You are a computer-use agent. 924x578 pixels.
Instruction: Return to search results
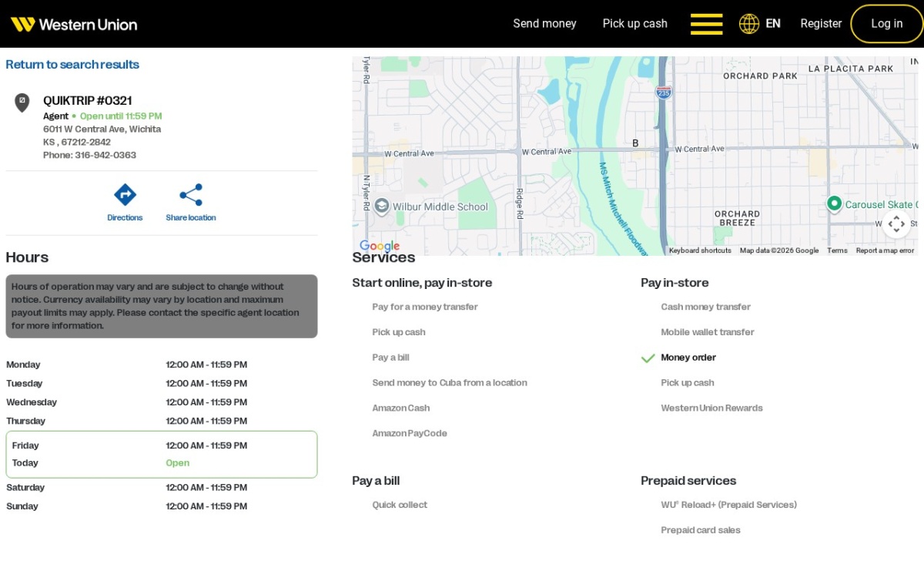pos(72,65)
